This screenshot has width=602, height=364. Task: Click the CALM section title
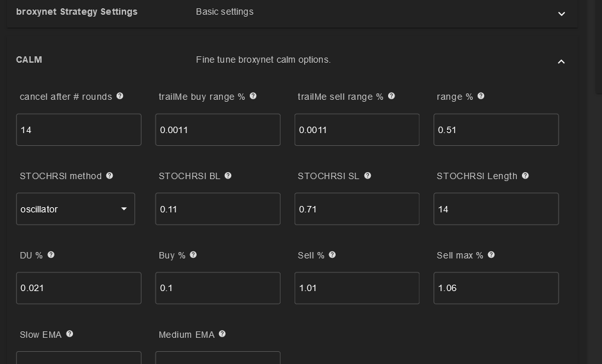coord(29,59)
